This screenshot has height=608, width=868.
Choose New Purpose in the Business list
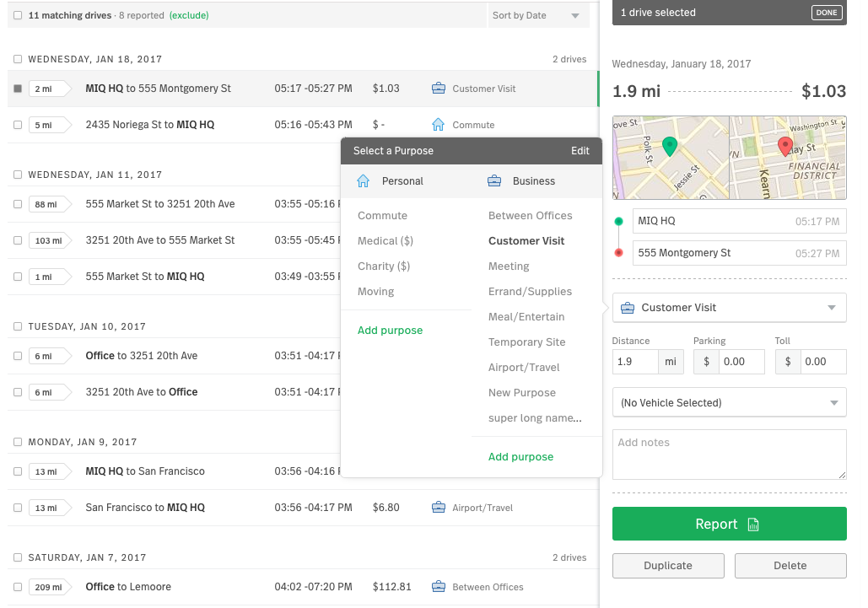tap(522, 393)
